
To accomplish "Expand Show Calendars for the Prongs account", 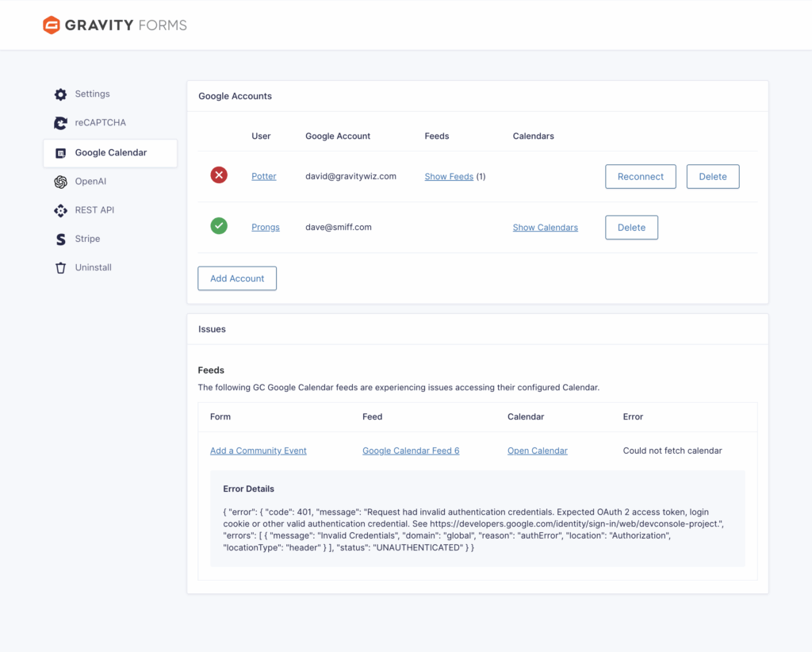I will click(545, 228).
